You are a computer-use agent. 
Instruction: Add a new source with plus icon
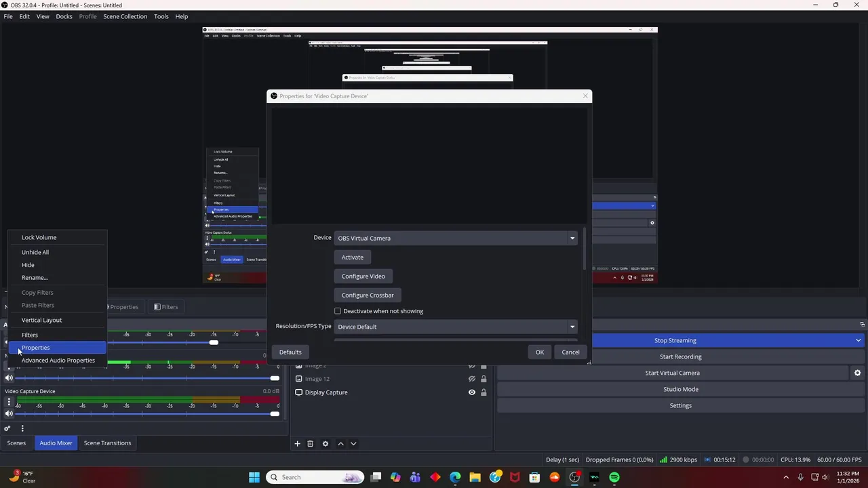(x=297, y=443)
